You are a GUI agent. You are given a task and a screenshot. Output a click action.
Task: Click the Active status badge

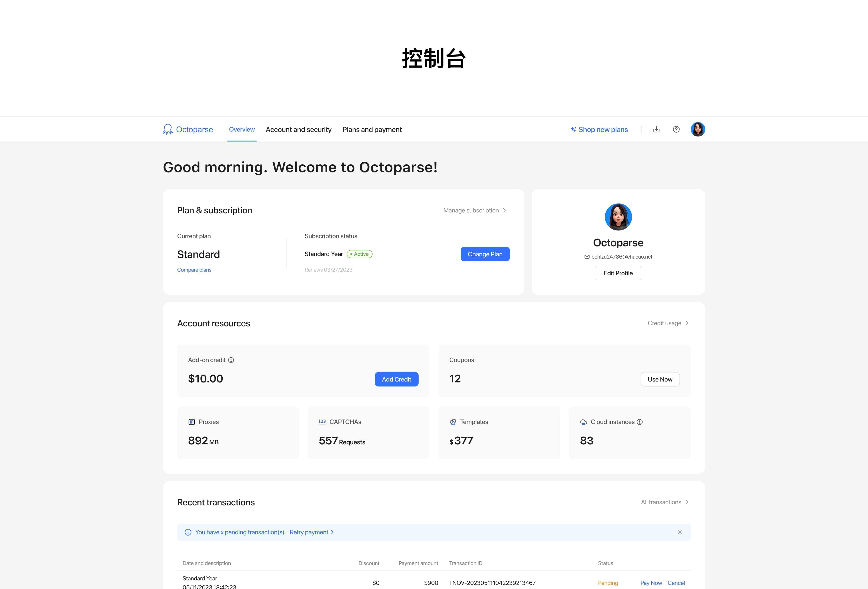pyautogui.click(x=359, y=254)
